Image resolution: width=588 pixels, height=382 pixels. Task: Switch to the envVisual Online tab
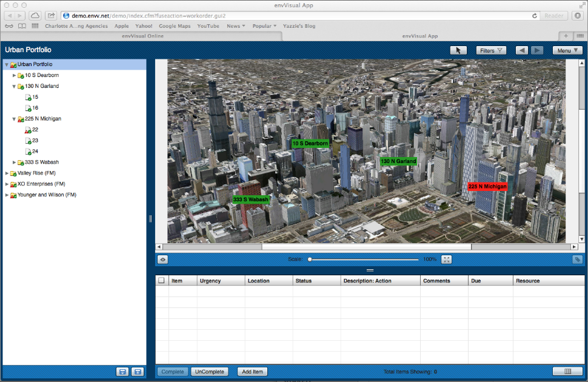pyautogui.click(x=142, y=36)
